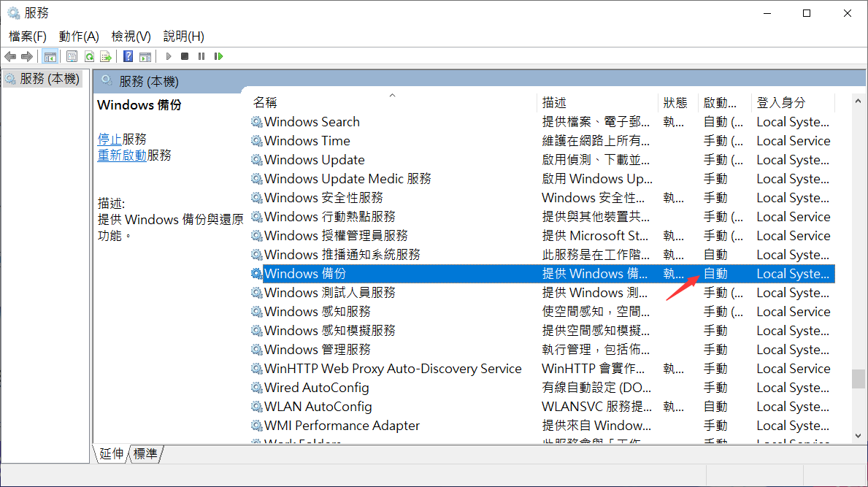The height and width of the screenshot is (487, 868).
Task: Select 服務 (本機) in the tree pane
Action: click(x=43, y=79)
